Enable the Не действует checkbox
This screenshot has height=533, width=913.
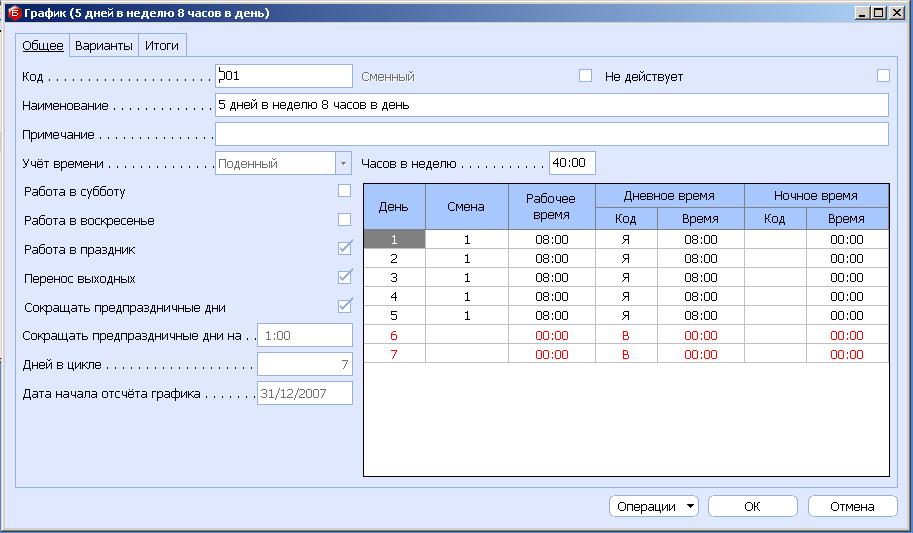882,76
